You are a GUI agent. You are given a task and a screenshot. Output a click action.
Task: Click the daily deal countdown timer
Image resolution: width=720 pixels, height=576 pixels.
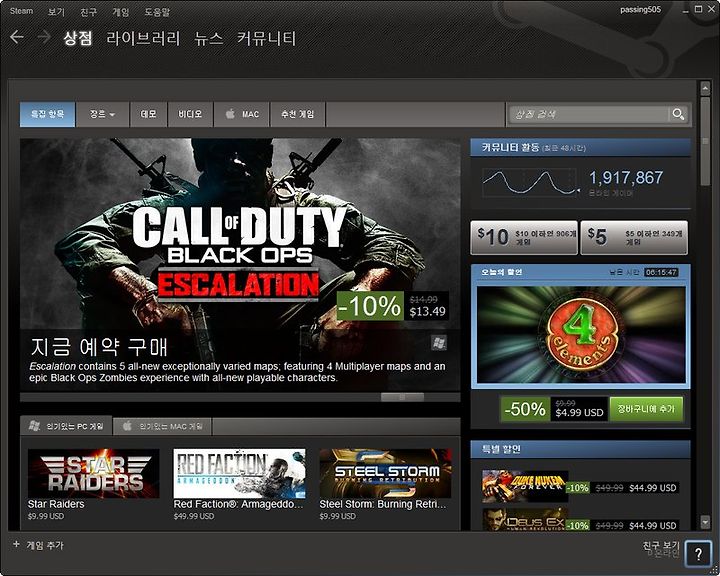[661, 272]
